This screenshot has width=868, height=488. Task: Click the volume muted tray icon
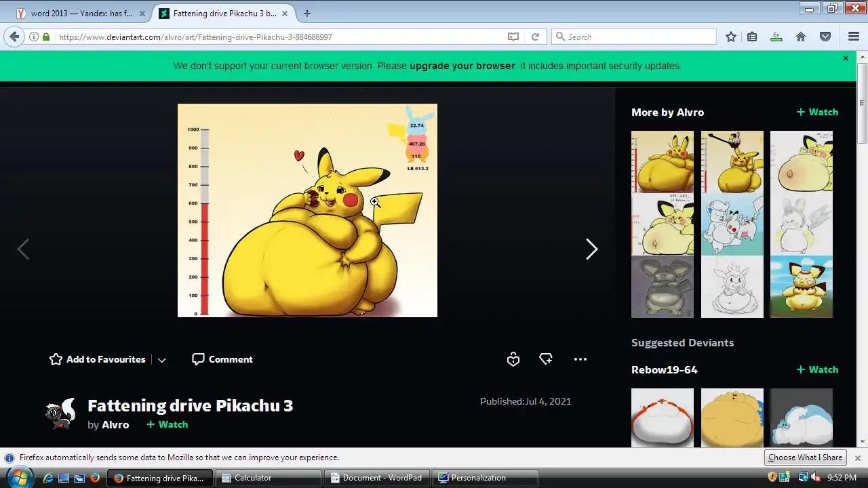[816, 478]
